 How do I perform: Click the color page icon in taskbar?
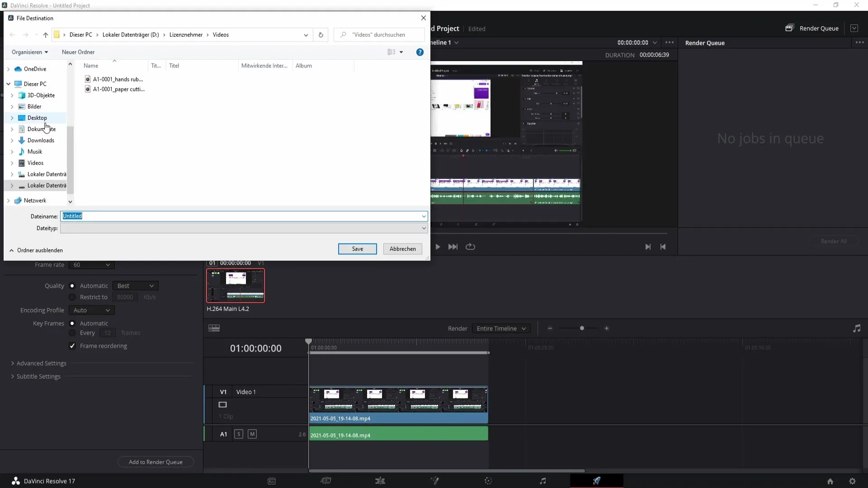tap(488, 481)
